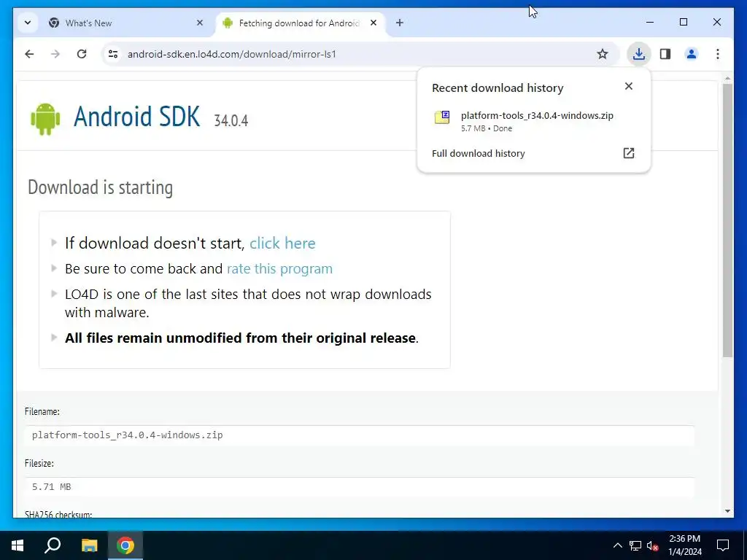Click the zip file icon in downloads
747x560 pixels.
441,117
